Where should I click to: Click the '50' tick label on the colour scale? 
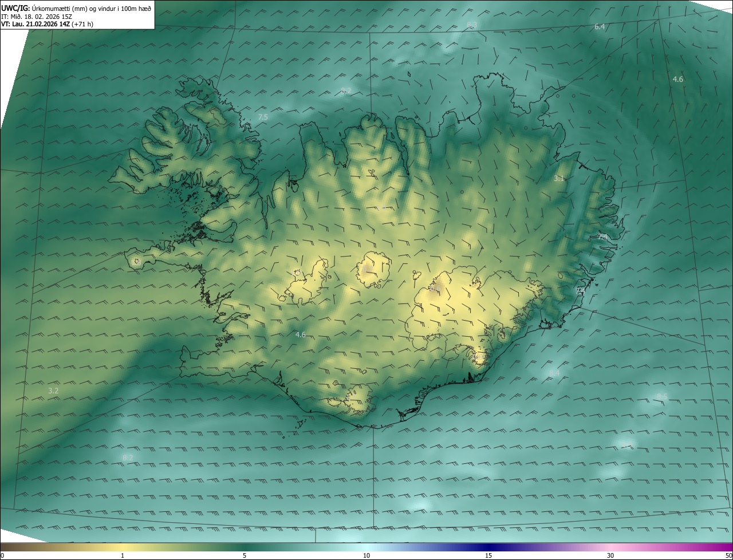[728, 556]
